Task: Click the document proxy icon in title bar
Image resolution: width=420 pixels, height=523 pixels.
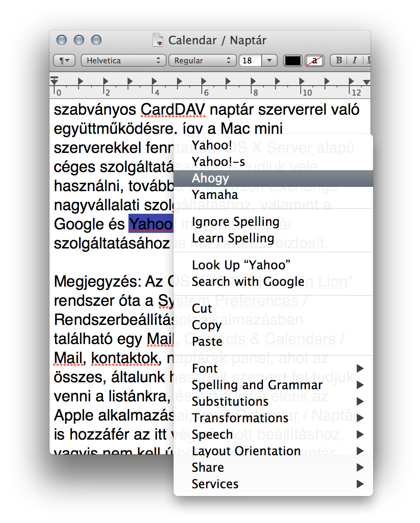Action: click(158, 40)
